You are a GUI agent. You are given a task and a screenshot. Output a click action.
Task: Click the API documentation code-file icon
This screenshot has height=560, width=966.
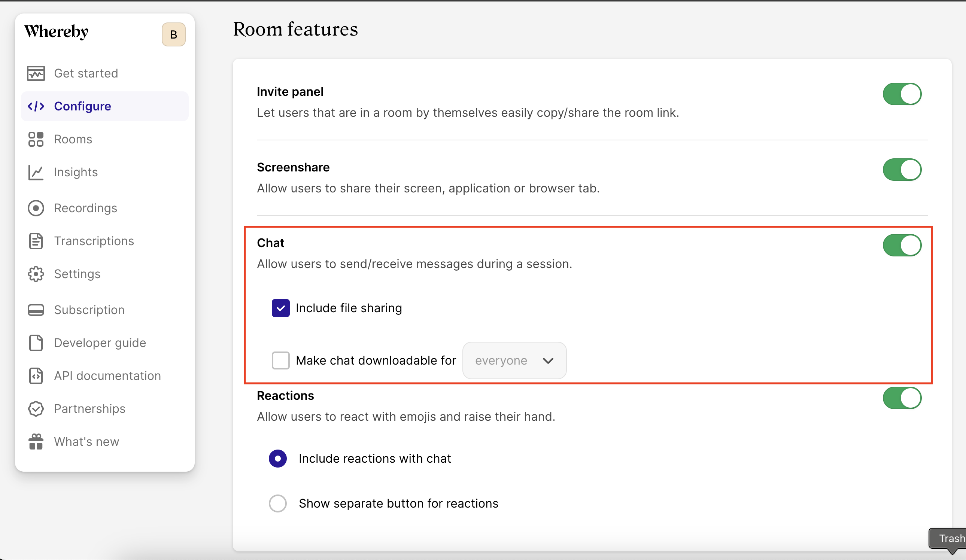click(x=36, y=375)
